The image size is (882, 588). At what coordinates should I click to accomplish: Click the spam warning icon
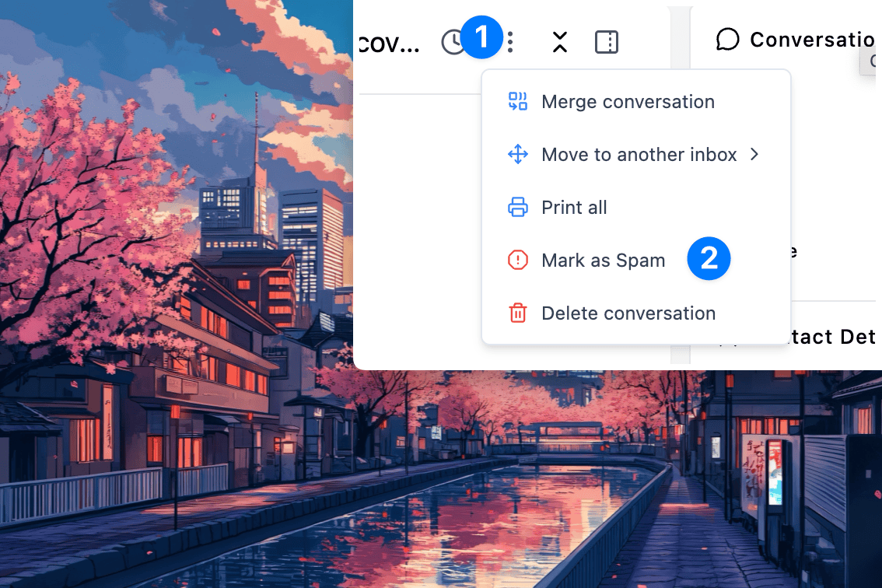click(518, 260)
